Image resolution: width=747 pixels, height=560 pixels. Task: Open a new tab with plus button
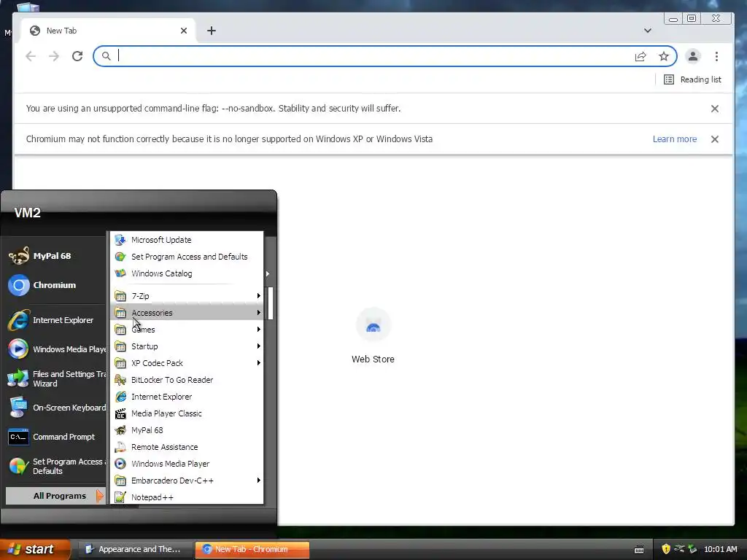(x=212, y=31)
